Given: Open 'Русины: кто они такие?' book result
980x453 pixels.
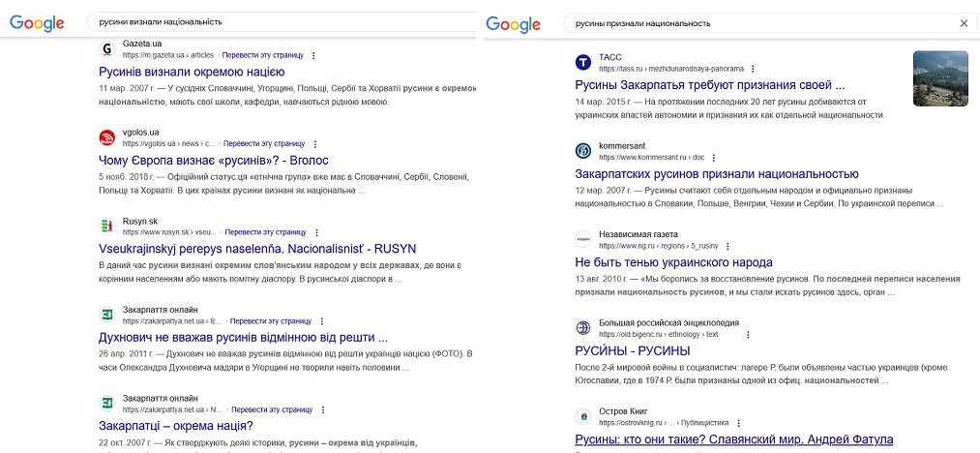Looking at the screenshot, I should click(x=733, y=439).
